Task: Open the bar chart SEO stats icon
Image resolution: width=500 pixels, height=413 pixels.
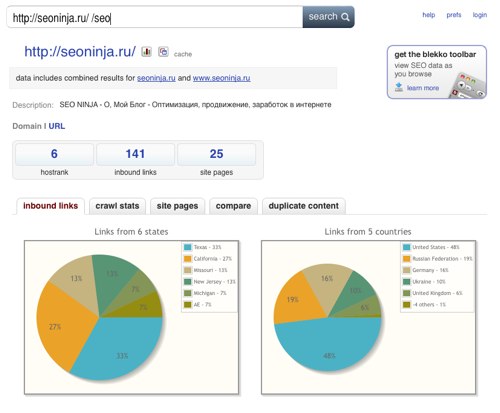Action: [x=146, y=52]
